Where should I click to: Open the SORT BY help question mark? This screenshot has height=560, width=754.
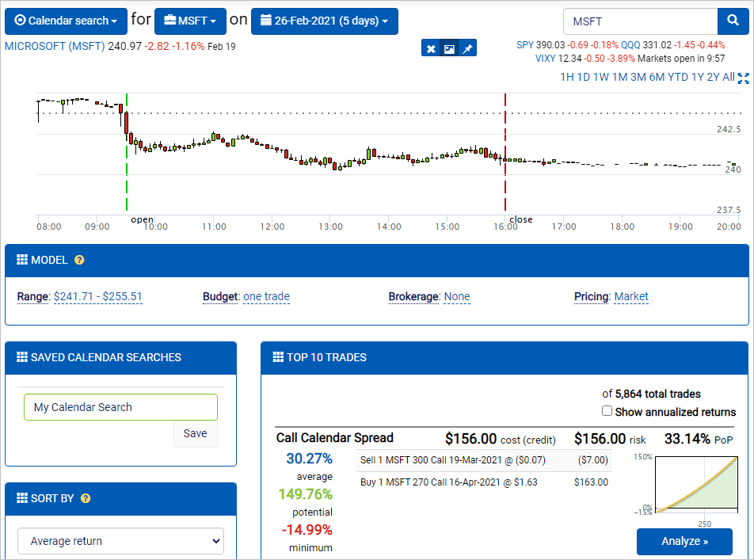(86, 498)
